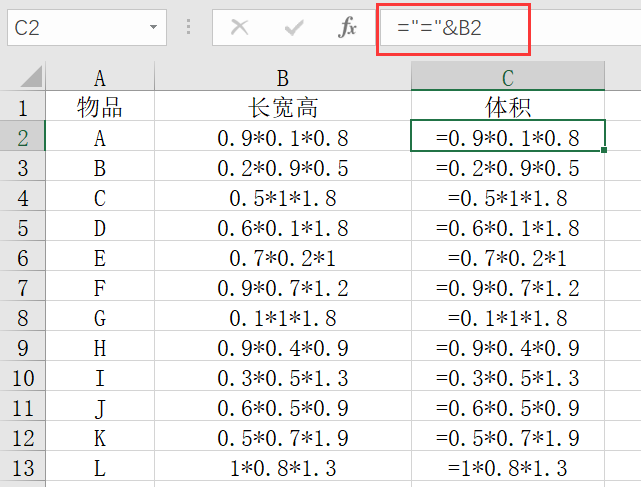Click item cell I in row 10

(x=100, y=376)
